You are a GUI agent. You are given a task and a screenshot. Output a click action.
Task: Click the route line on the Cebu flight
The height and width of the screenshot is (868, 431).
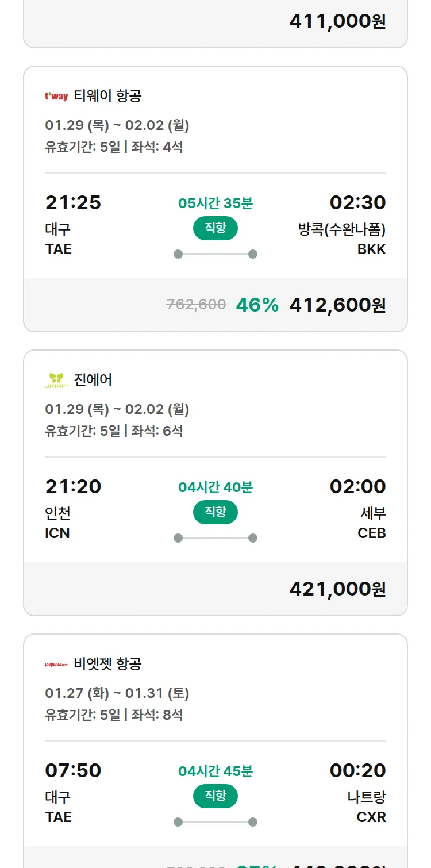click(x=215, y=538)
